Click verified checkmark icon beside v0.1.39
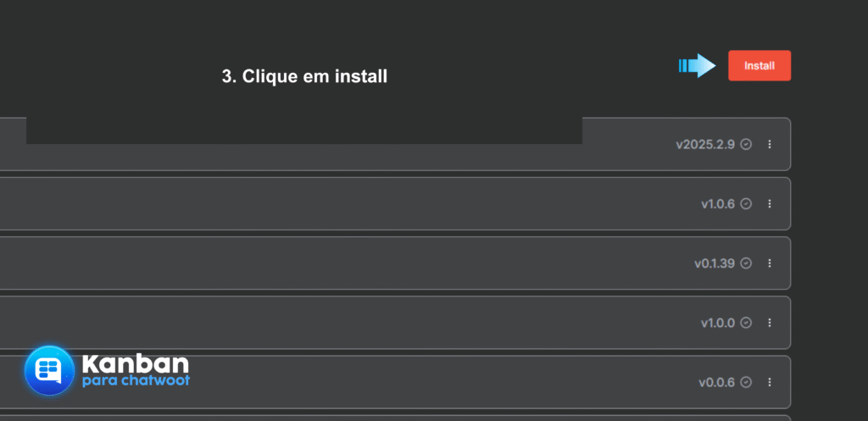 (746, 263)
